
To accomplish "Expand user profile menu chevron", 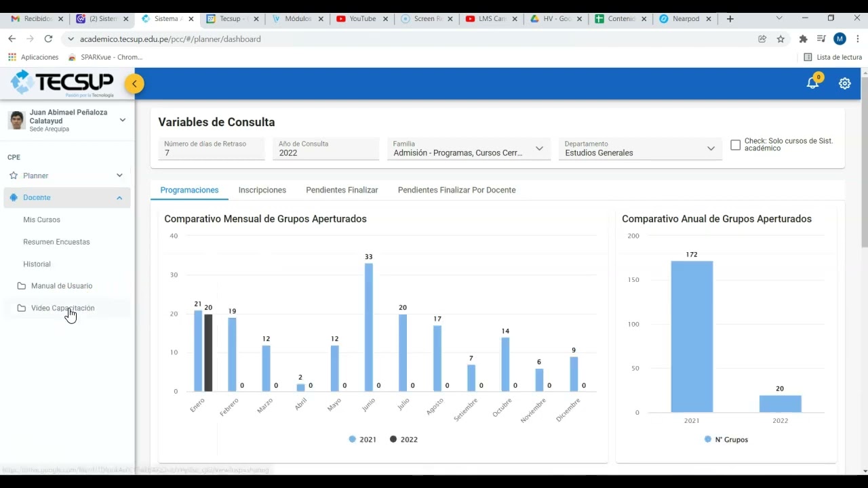I will click(123, 120).
